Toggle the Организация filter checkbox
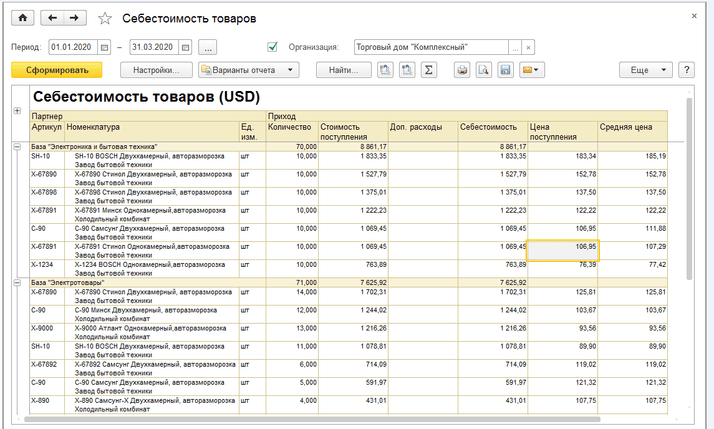The height and width of the screenshot is (429, 714). click(272, 46)
